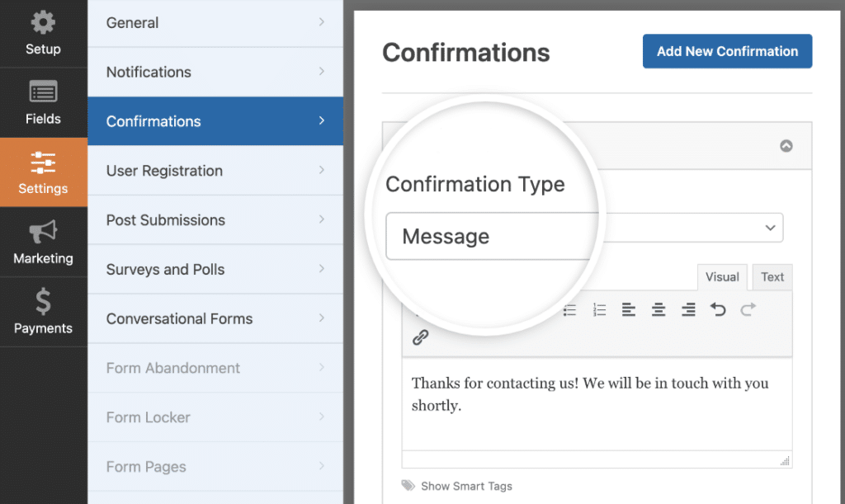Switch to the Visual editing tab
845x504 pixels.
coord(722,277)
